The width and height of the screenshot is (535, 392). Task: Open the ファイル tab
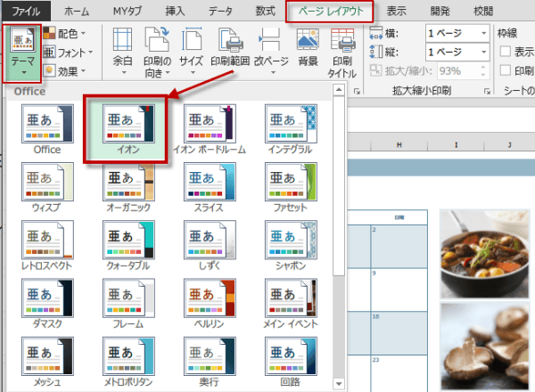[26, 12]
